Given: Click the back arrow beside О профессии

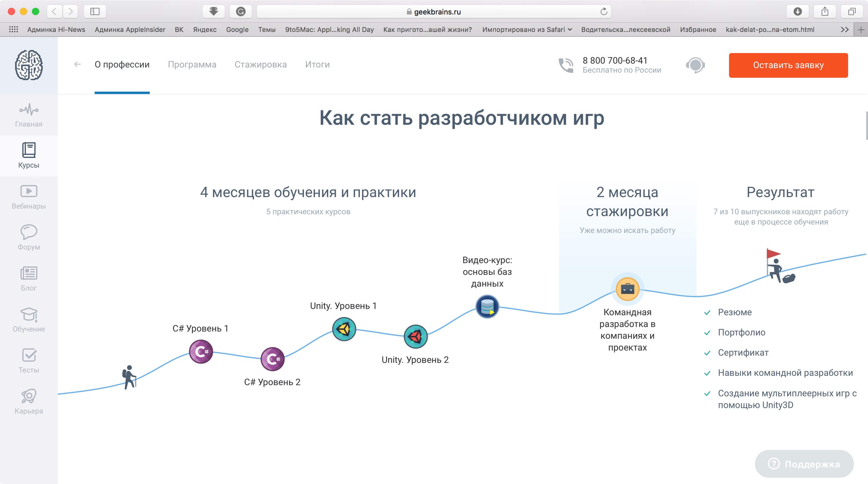Looking at the screenshot, I should (x=77, y=64).
